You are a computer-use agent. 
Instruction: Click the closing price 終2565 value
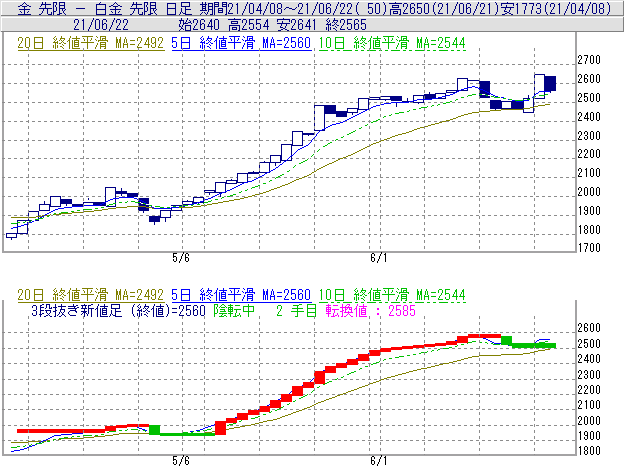(346, 25)
